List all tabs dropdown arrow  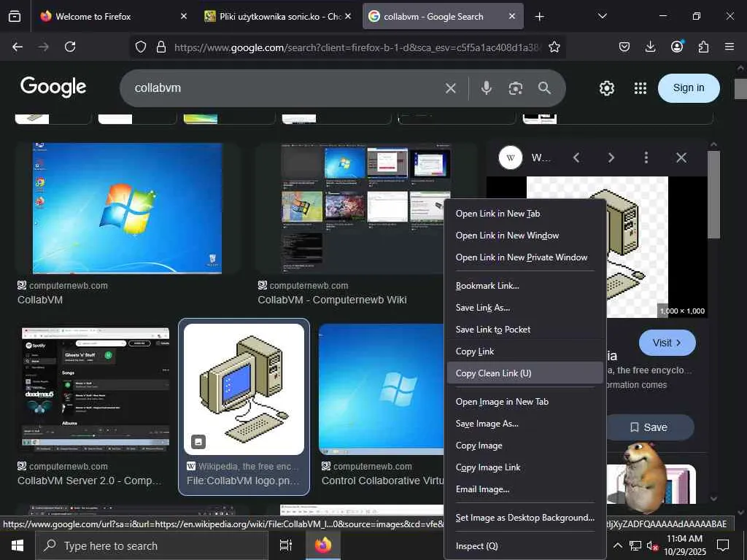(602, 16)
